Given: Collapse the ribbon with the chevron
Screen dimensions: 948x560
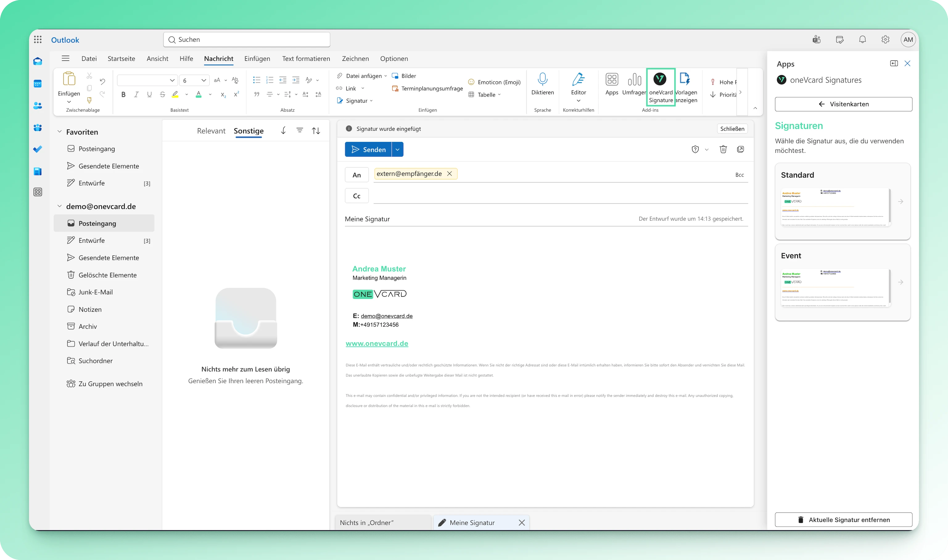Looking at the screenshot, I should 755,108.
